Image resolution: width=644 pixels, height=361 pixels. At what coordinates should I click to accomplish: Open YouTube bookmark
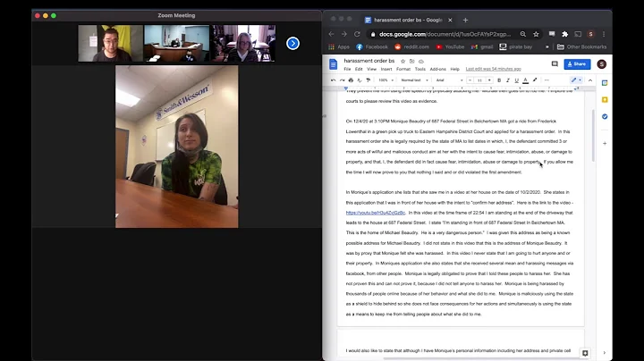(450, 46)
